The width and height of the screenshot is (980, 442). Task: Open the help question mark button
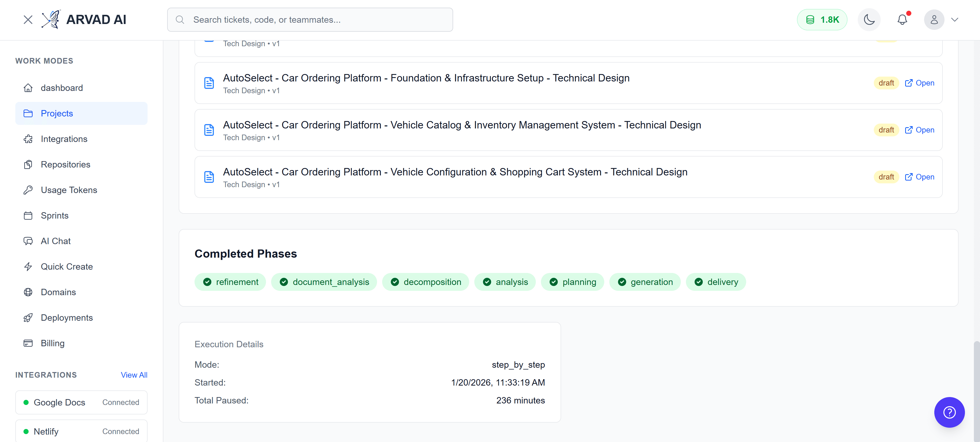click(x=949, y=412)
